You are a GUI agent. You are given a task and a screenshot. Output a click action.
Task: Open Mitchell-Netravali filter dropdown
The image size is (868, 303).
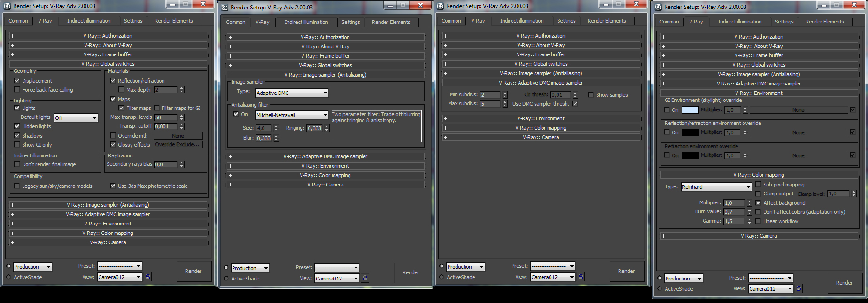click(292, 115)
